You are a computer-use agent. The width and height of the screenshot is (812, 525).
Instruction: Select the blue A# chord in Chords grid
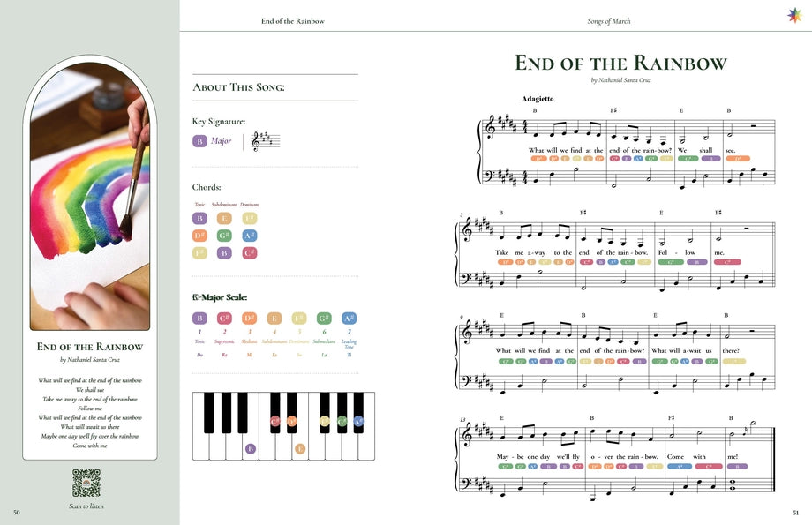click(x=249, y=236)
